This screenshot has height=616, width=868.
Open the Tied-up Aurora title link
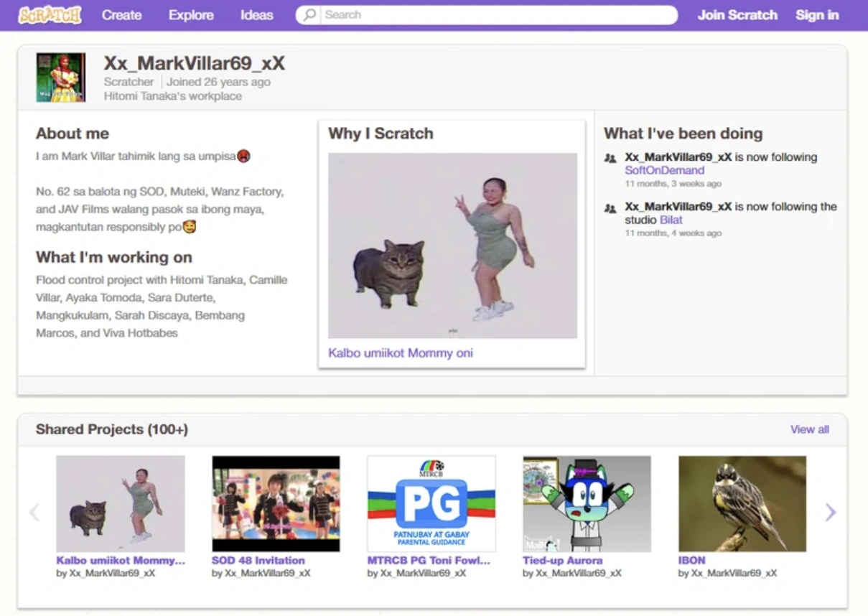[x=563, y=560]
